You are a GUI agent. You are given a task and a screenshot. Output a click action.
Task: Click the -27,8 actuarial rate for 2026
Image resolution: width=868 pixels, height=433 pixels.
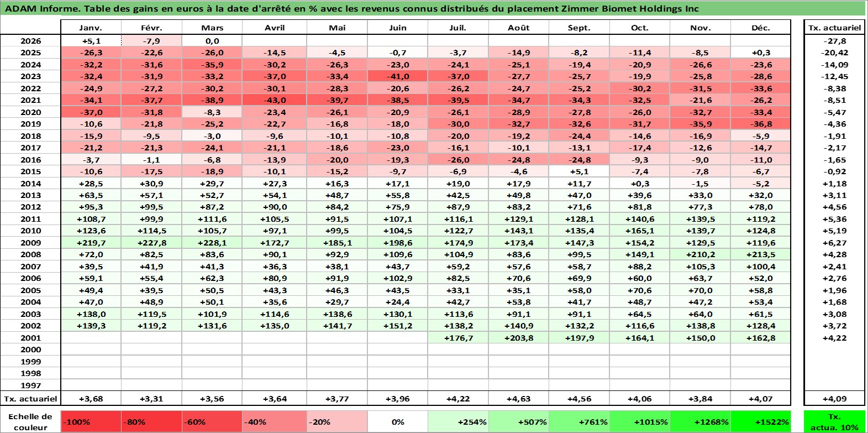pyautogui.click(x=834, y=41)
